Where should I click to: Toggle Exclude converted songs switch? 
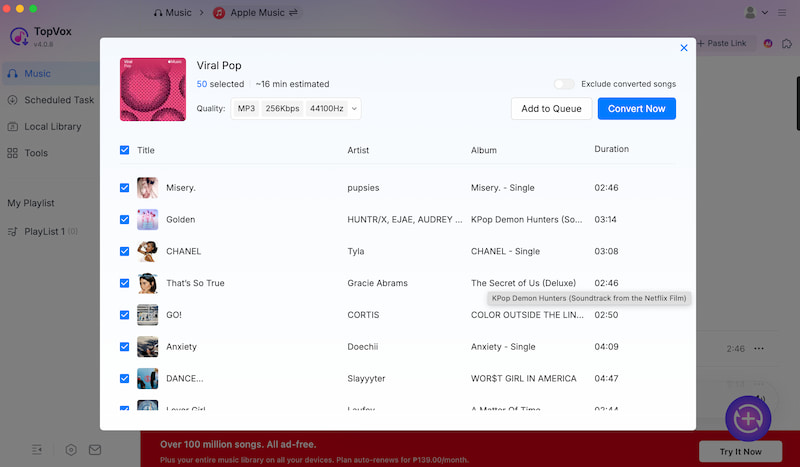[x=564, y=84]
